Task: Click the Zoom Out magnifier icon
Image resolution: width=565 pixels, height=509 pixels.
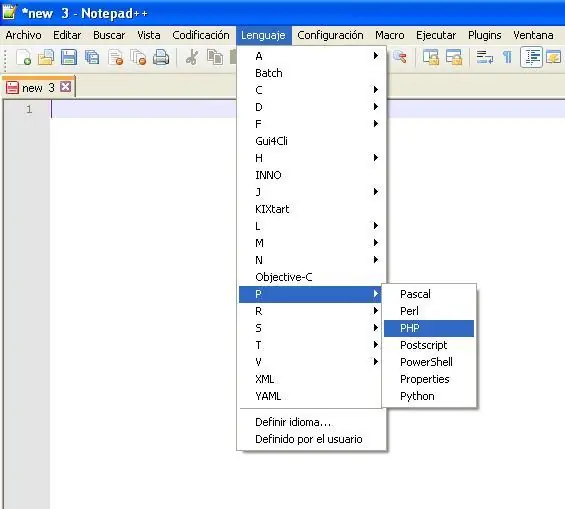Action: tap(400, 58)
